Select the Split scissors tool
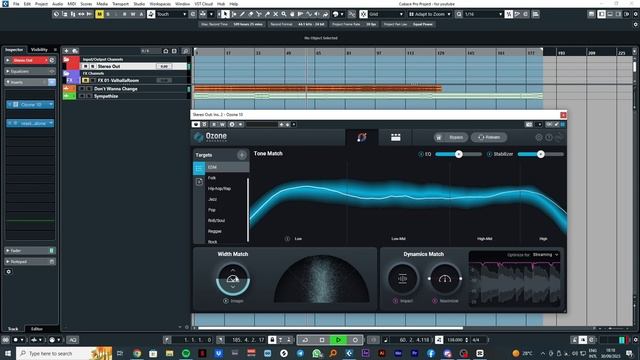Viewport: 640px width, 360px height. pos(259,14)
